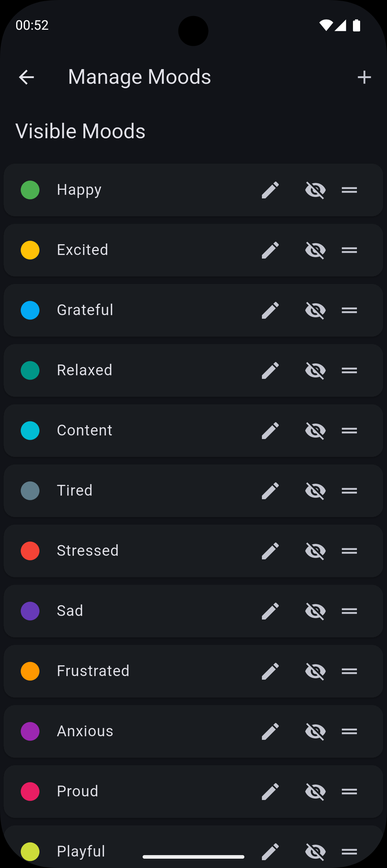
Task: Edit the Stressed mood entry
Action: [x=270, y=551]
